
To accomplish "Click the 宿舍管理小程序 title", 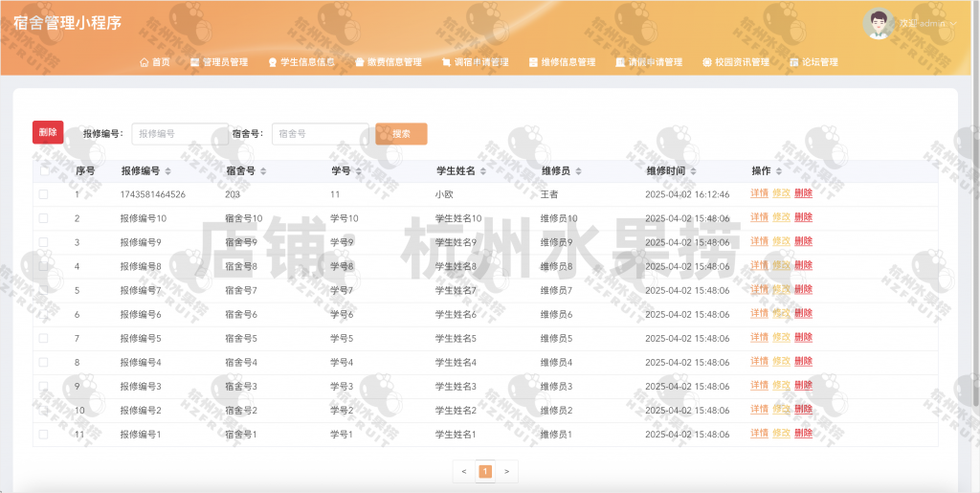I will click(x=68, y=23).
